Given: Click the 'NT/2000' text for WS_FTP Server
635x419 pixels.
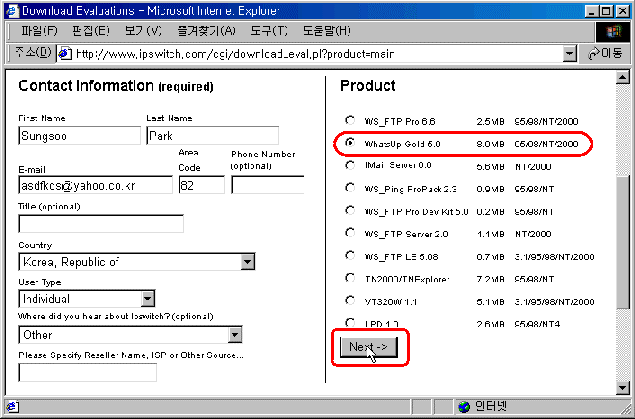Looking at the screenshot, I should [x=533, y=234].
